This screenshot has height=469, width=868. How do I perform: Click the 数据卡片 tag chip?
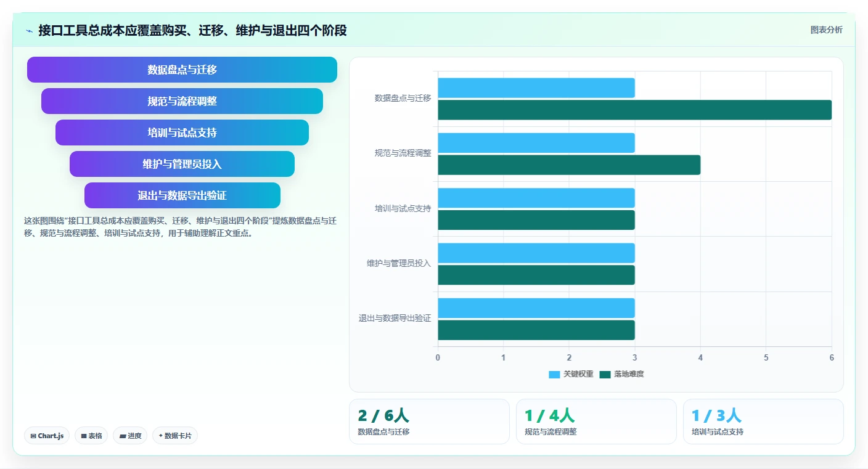coord(175,436)
